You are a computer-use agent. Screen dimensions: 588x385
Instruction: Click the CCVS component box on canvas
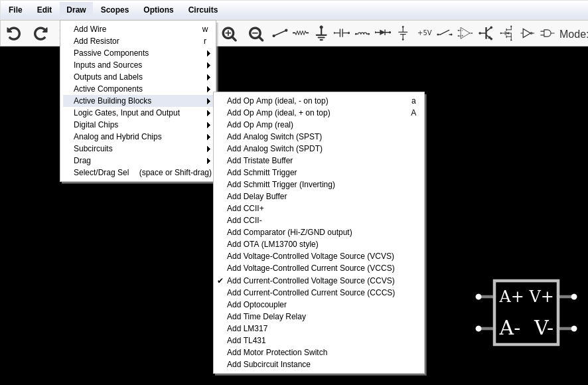click(x=526, y=313)
